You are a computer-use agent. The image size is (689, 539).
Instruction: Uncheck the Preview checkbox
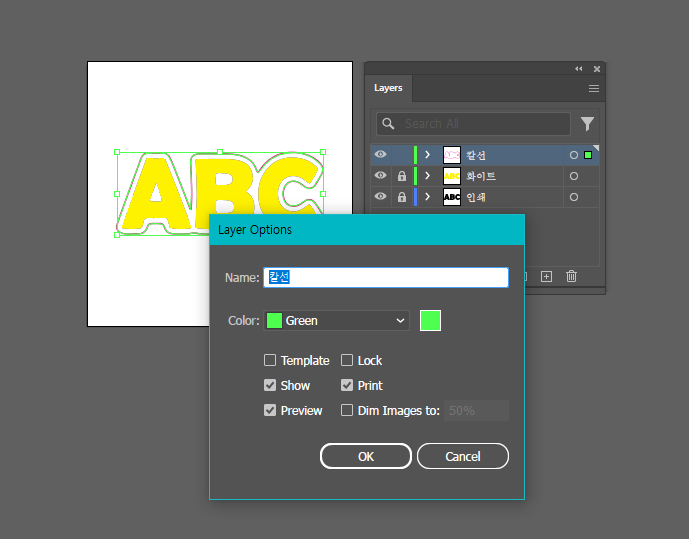click(x=270, y=410)
